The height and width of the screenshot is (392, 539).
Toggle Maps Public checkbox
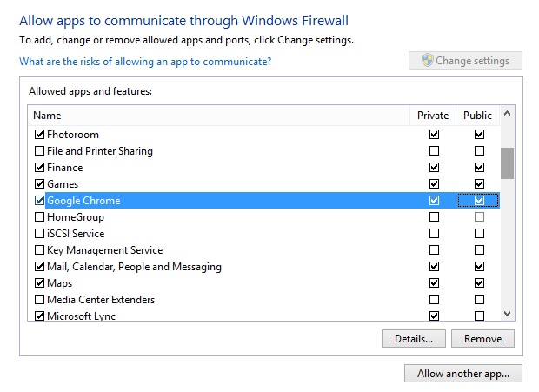tap(479, 283)
